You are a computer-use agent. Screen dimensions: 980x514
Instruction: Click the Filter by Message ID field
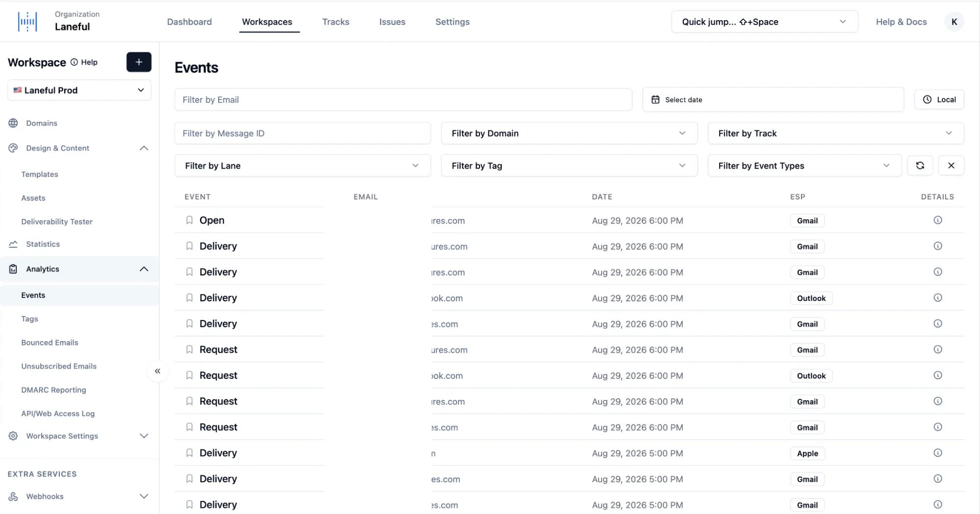pos(302,133)
